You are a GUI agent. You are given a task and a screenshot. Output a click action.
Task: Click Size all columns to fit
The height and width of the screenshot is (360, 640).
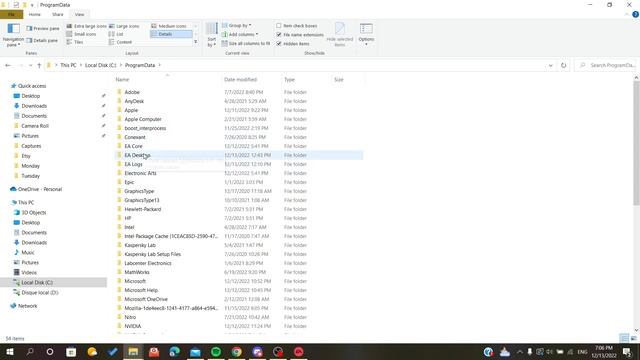[x=246, y=43]
